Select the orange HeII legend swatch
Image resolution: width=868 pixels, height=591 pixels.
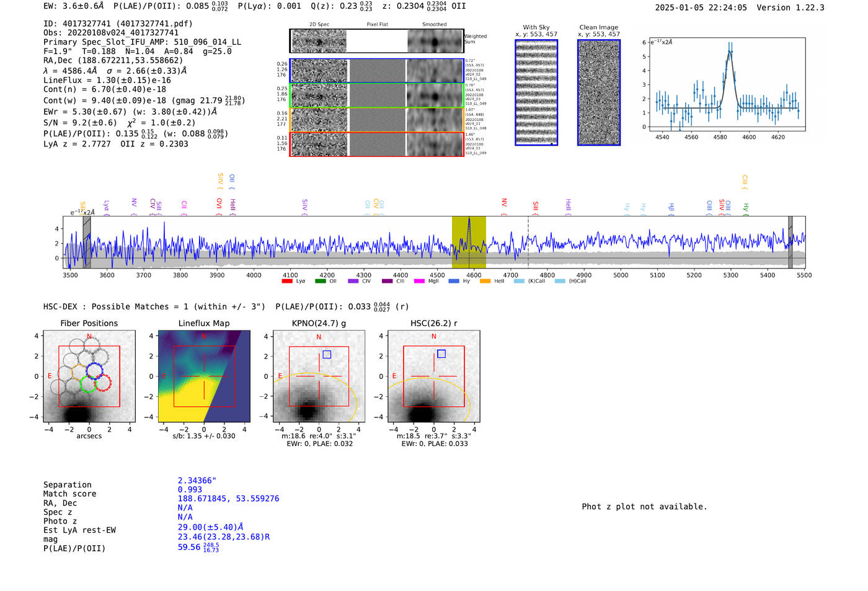(x=485, y=282)
